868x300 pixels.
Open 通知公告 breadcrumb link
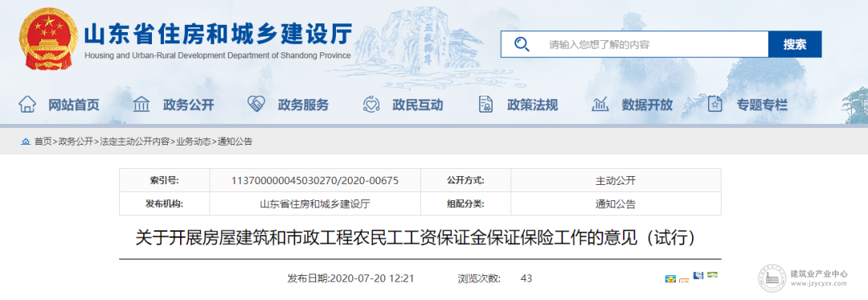pyautogui.click(x=235, y=142)
